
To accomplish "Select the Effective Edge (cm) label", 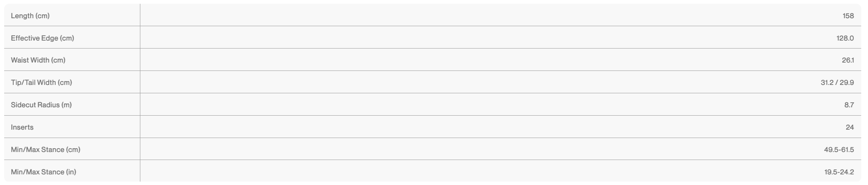I will coord(42,38).
